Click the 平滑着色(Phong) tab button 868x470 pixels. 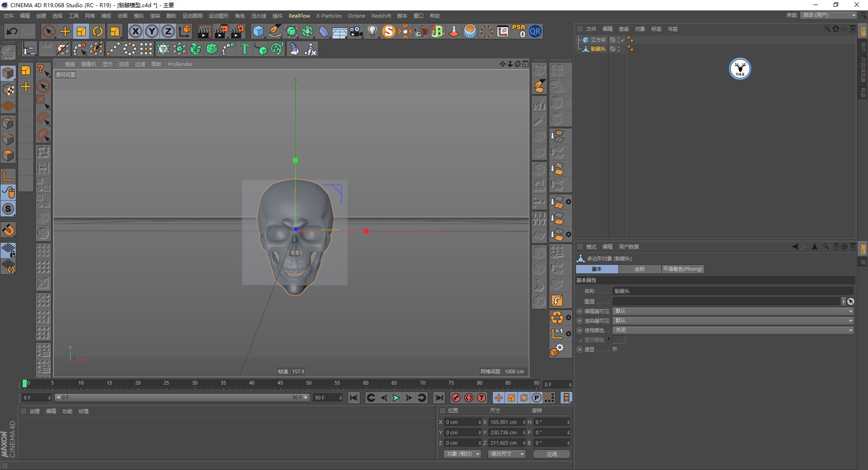pos(683,269)
